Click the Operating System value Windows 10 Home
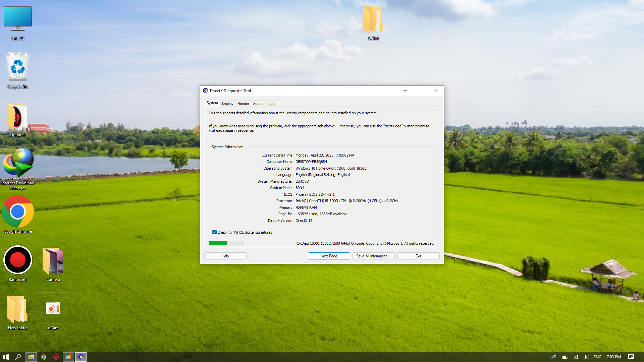 tap(331, 168)
